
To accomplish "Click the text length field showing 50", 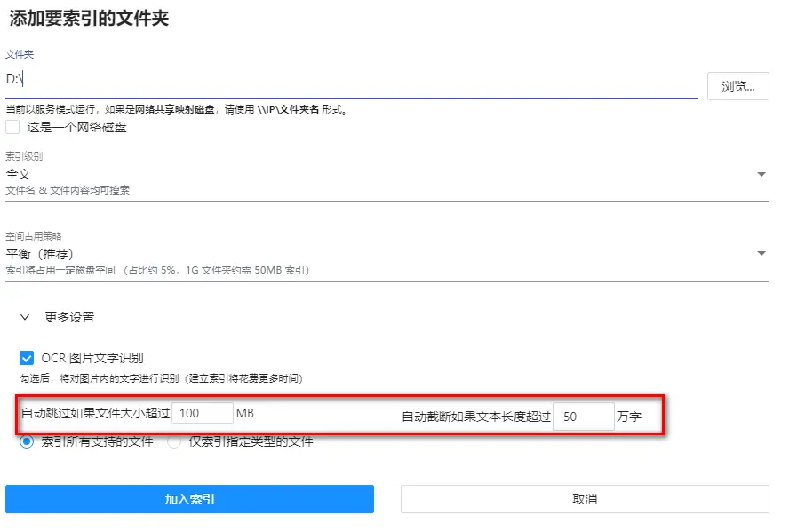I will [582, 416].
